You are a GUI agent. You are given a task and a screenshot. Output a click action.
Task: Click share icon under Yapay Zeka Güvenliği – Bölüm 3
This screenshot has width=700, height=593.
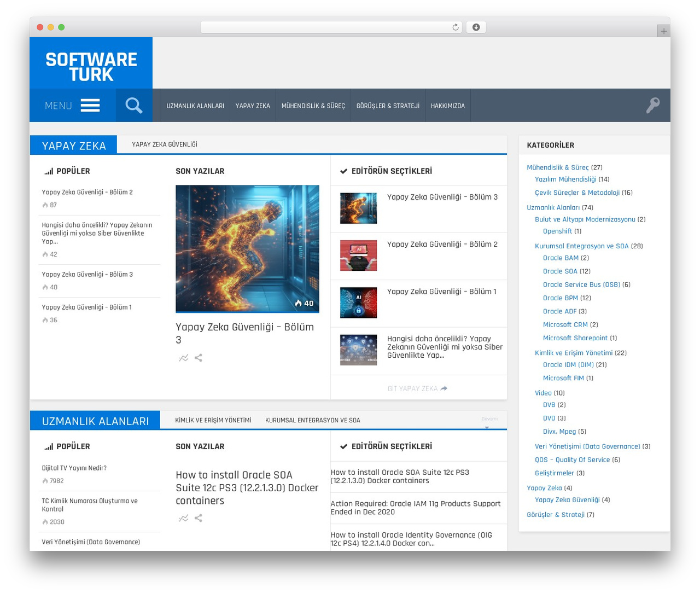coord(199,358)
